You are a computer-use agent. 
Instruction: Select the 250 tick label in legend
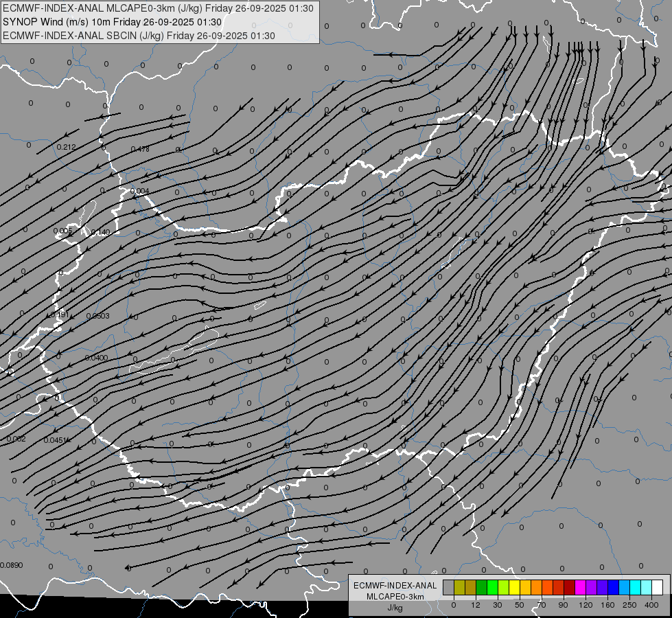629,605
